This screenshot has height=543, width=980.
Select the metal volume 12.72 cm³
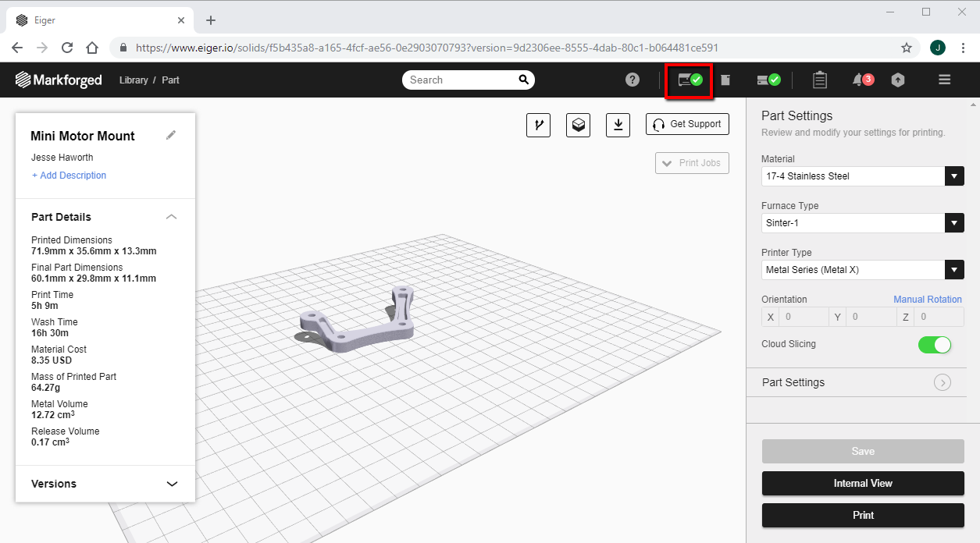point(53,414)
